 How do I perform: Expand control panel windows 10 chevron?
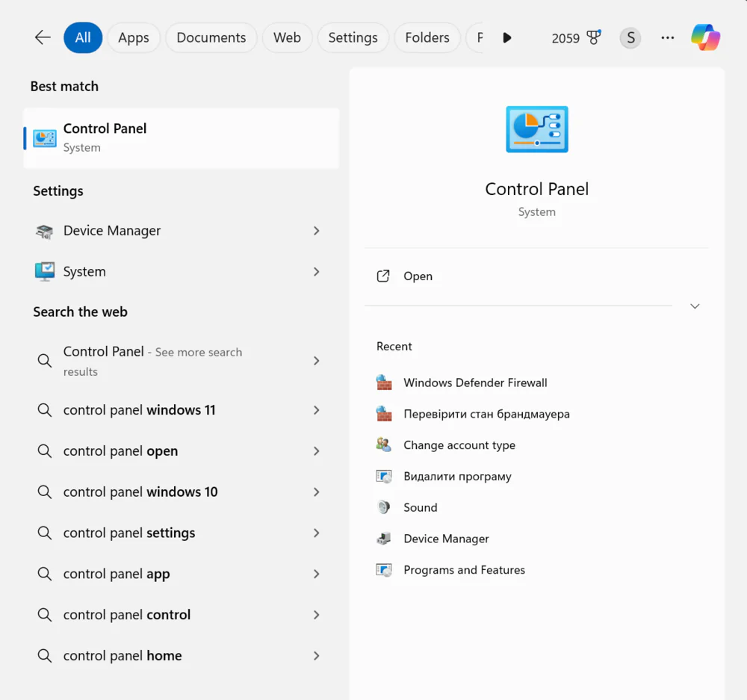tap(316, 492)
